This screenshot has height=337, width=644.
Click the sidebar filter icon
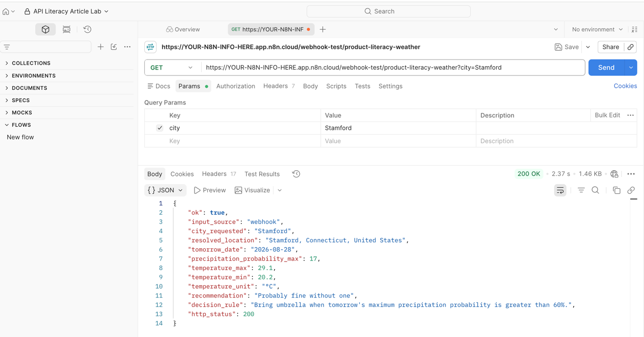click(7, 47)
